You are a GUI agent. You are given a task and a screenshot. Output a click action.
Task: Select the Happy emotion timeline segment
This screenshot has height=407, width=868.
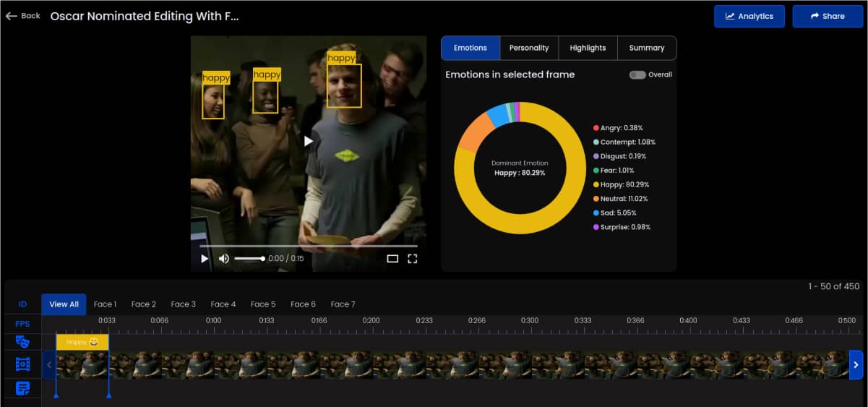82,342
